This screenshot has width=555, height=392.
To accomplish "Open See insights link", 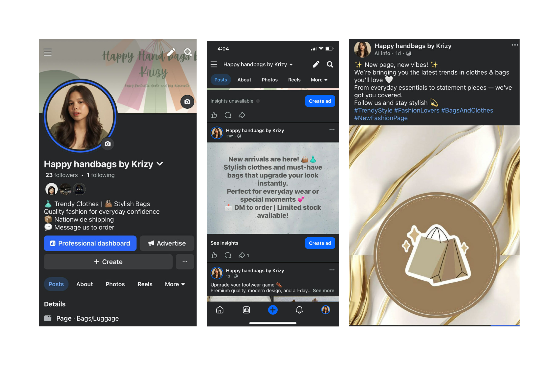I will pyautogui.click(x=224, y=243).
